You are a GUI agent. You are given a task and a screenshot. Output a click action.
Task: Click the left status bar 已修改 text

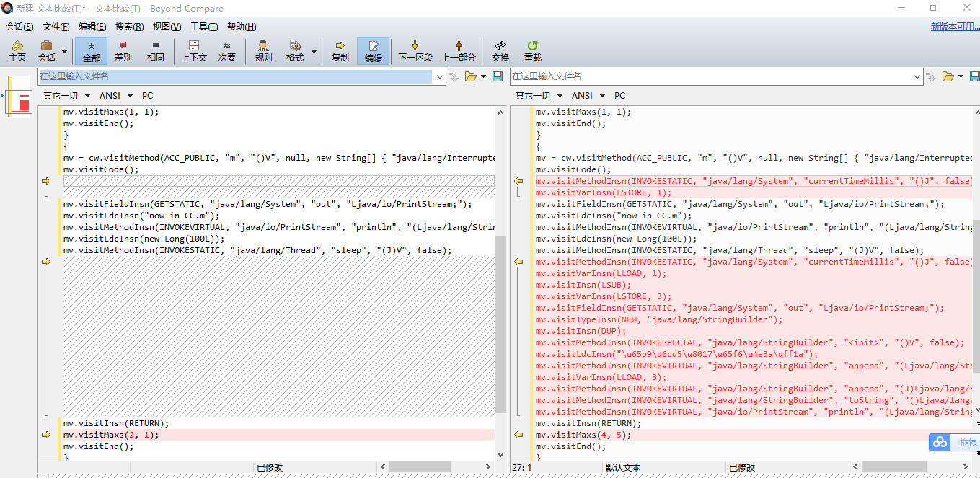pyautogui.click(x=270, y=467)
